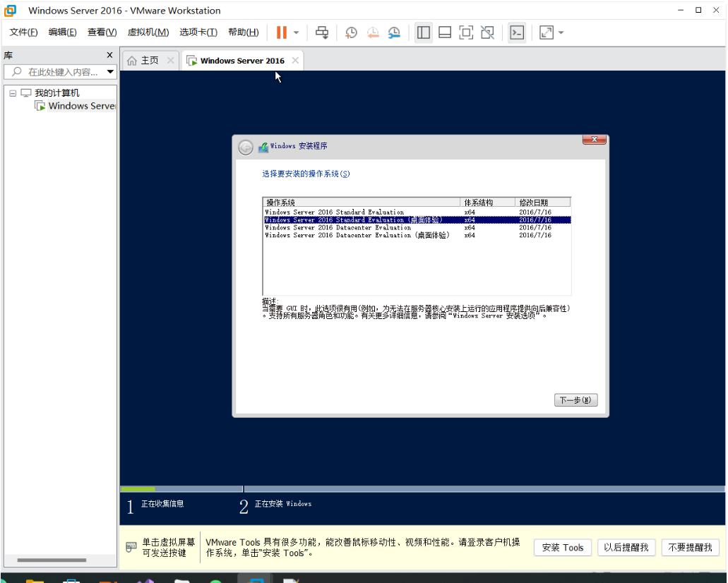Viewport: 728px width, 583px height.
Task: Click the 修改日期 column header
Action: (x=543, y=203)
